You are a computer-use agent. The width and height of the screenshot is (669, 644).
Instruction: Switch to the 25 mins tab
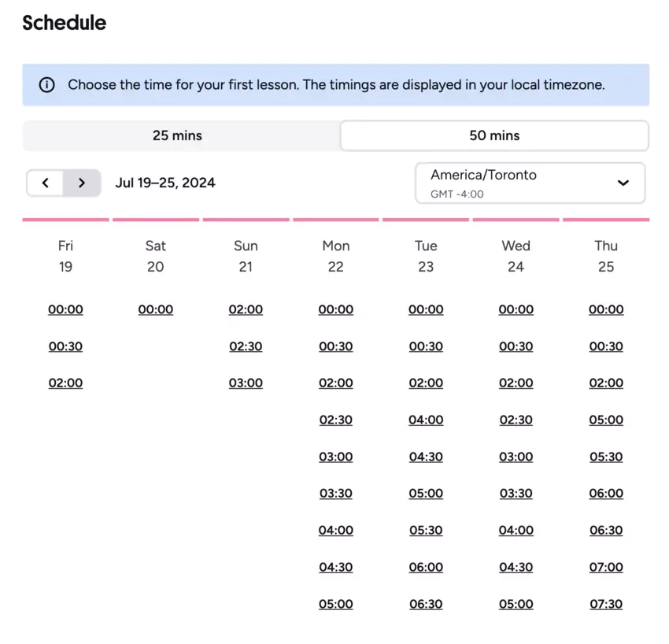[x=177, y=135]
